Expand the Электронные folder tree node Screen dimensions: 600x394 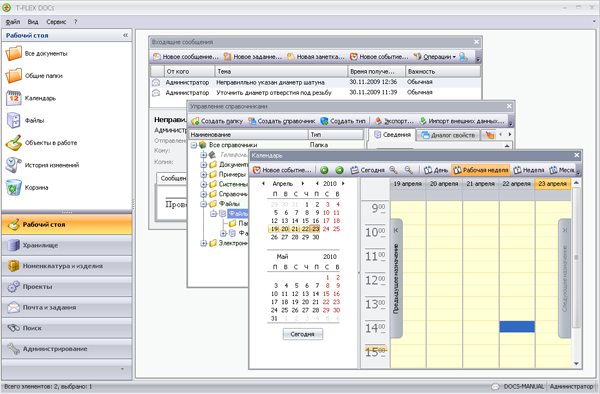click(x=204, y=243)
